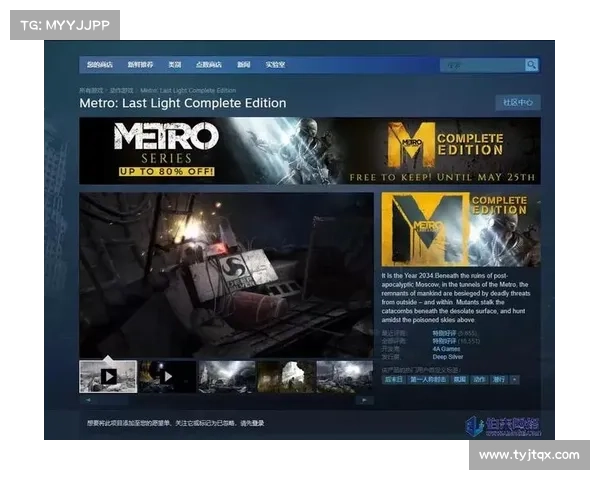
Task: Click the Metro: Last Light Complete Edition breadcrumb
Action: (188, 90)
